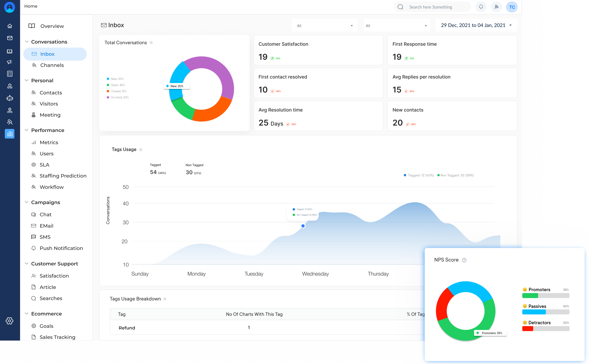The image size is (589, 364).
Task: Open the settings gear icon in the sidebar
Action: click(10, 321)
